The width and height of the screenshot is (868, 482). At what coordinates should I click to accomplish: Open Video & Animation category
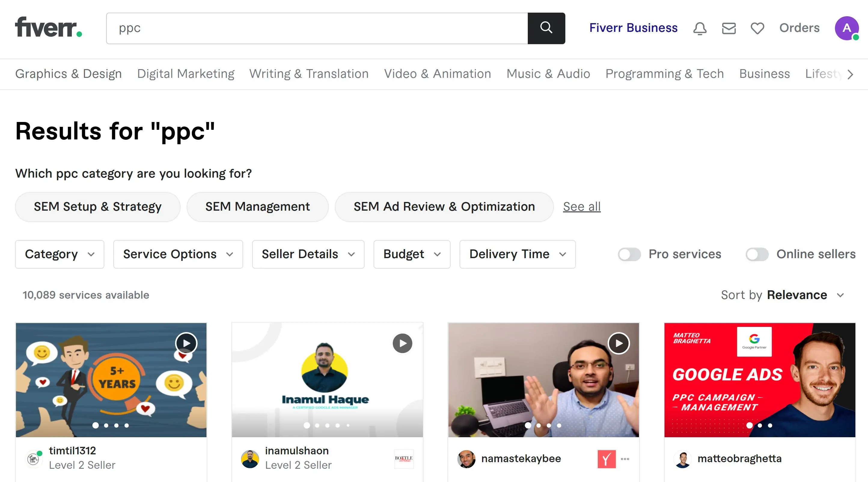click(x=437, y=74)
